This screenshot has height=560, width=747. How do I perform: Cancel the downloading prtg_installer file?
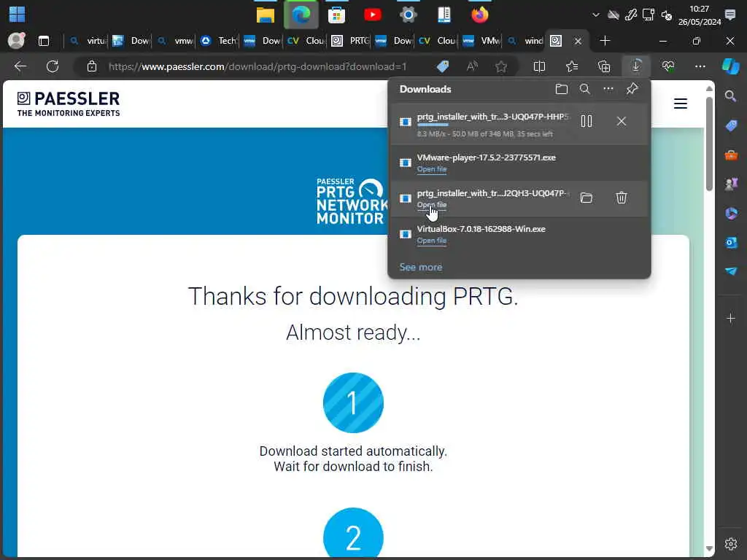622,122
